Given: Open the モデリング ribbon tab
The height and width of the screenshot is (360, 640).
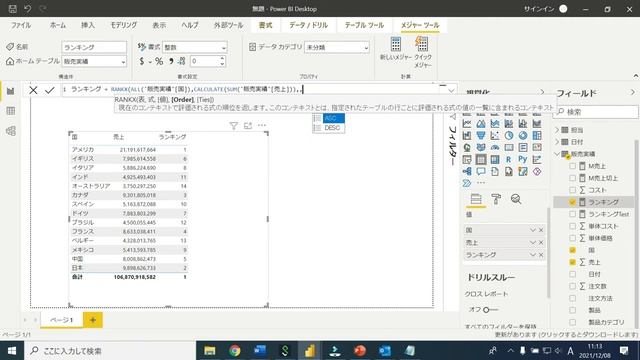Looking at the screenshot, I should coord(124,25).
